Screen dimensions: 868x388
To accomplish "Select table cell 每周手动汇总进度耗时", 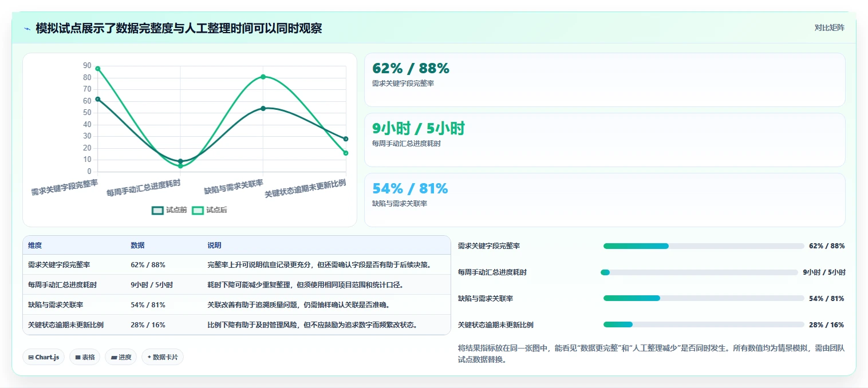I will coord(62,285).
